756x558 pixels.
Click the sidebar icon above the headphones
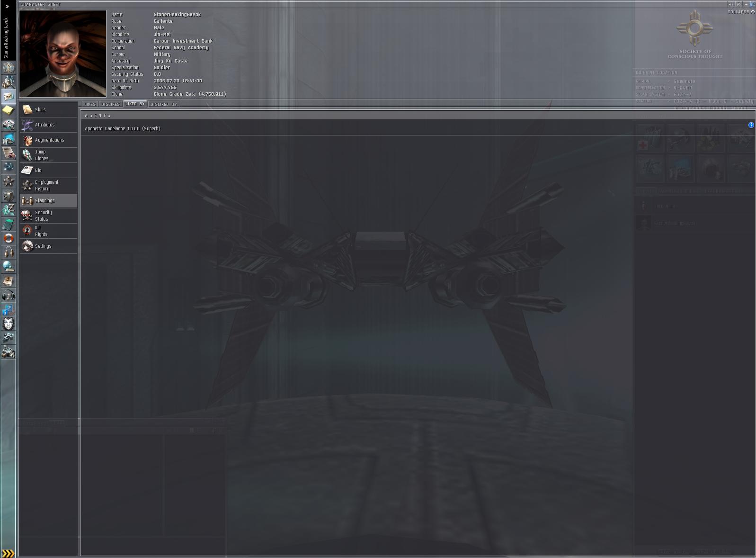pyautogui.click(x=9, y=281)
